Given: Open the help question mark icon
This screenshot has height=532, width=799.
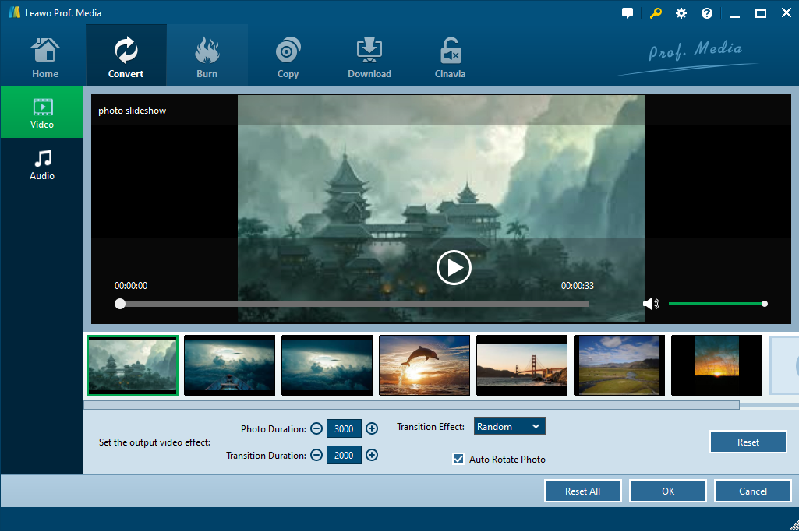Looking at the screenshot, I should (x=707, y=13).
